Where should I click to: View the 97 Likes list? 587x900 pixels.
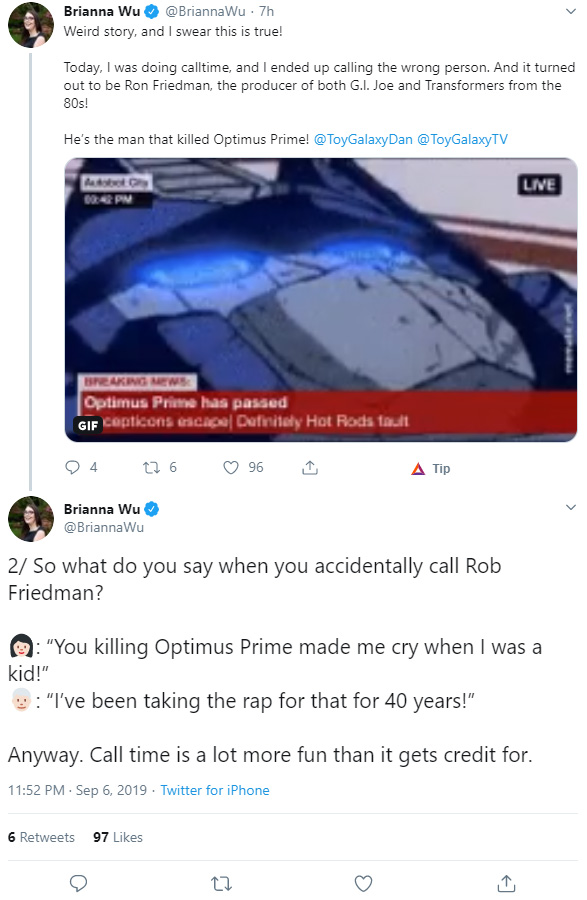click(118, 837)
